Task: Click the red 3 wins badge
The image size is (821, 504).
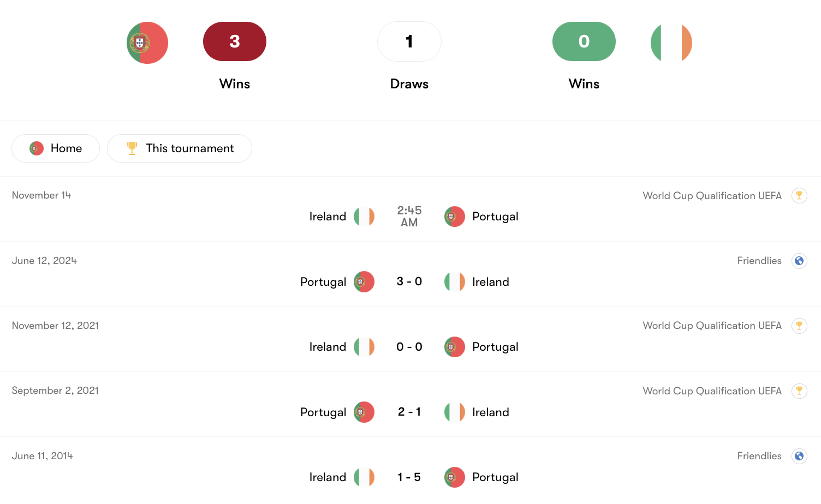Action: (235, 41)
